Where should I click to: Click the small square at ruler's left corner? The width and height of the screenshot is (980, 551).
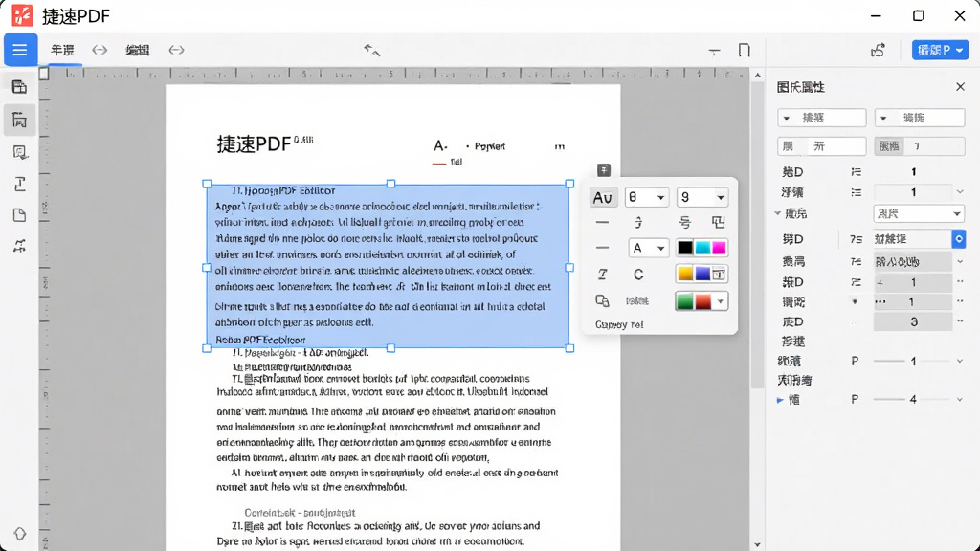[44, 74]
